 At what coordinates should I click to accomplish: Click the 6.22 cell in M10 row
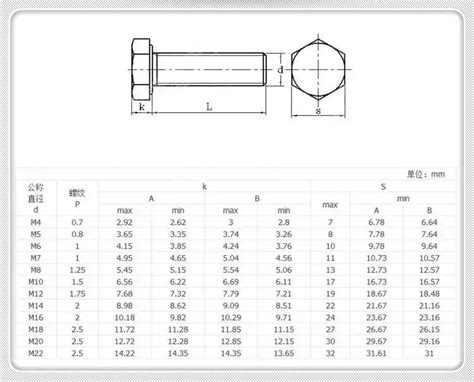(178, 282)
